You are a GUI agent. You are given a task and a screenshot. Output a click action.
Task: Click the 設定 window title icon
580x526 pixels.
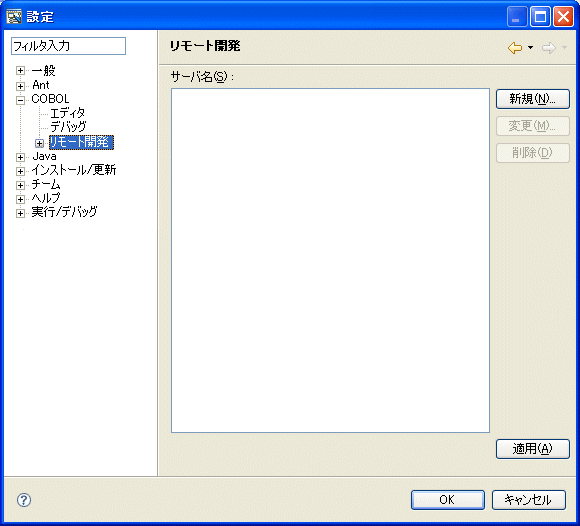(14, 17)
